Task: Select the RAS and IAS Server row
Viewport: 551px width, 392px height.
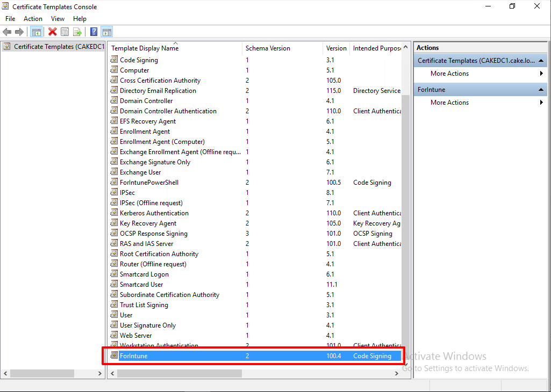Action: [x=255, y=244]
